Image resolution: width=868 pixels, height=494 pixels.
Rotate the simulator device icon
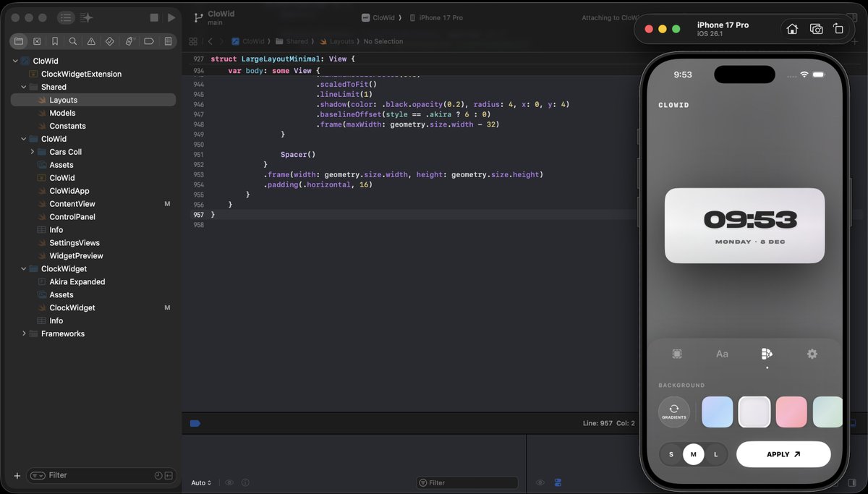(x=838, y=29)
